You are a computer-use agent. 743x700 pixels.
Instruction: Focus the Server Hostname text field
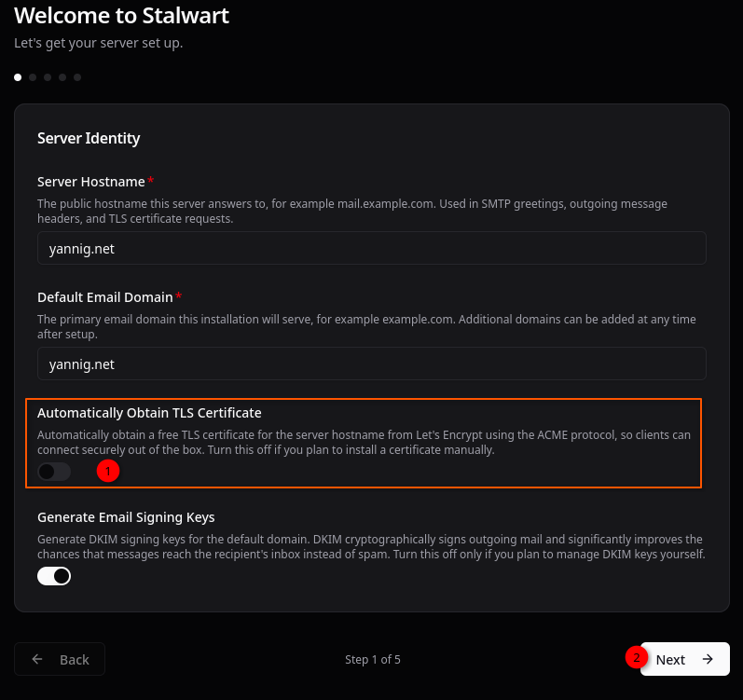coord(371,249)
